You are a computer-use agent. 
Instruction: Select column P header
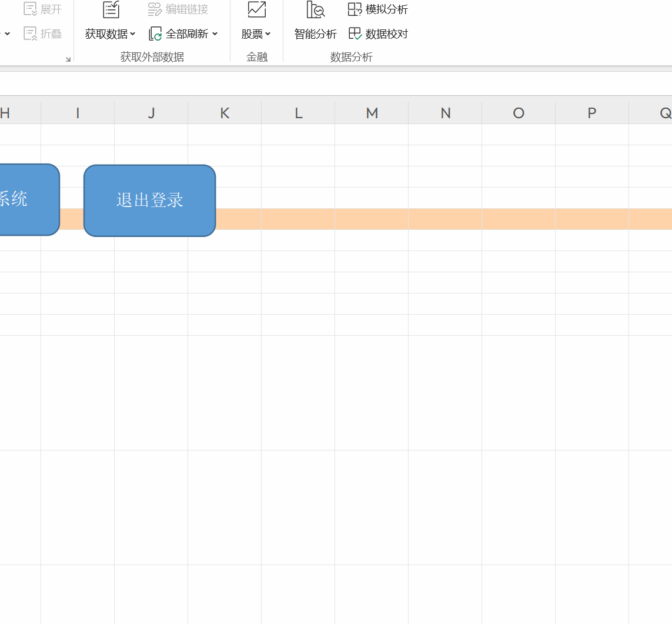(x=592, y=113)
